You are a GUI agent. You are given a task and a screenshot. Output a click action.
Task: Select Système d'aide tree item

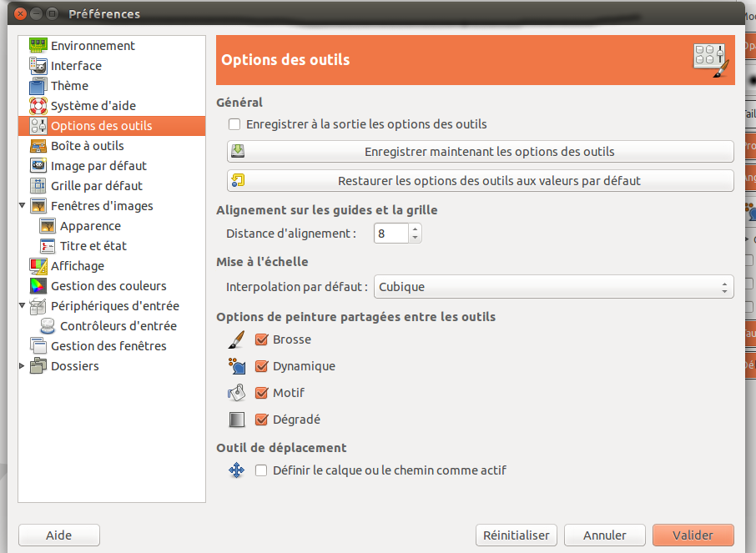point(112,106)
